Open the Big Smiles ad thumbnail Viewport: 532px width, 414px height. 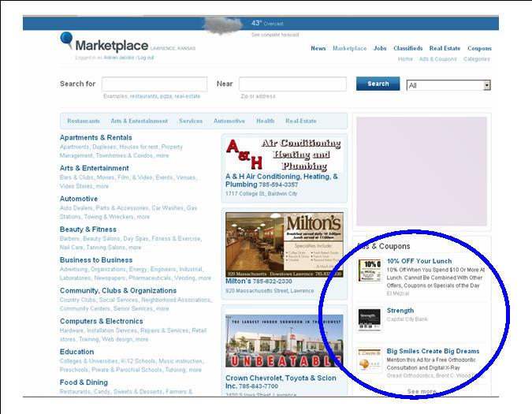[x=370, y=360]
